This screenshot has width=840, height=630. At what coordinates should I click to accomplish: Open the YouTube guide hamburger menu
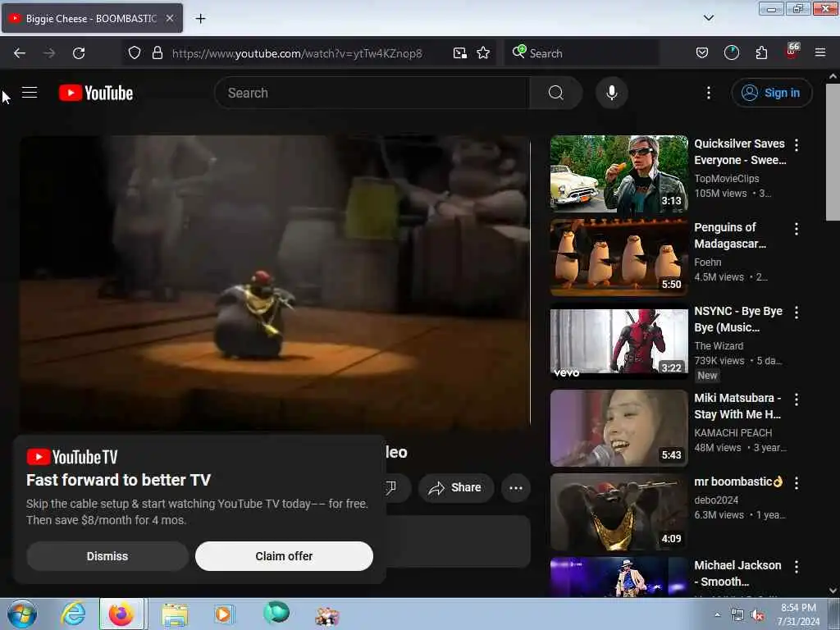(x=30, y=93)
